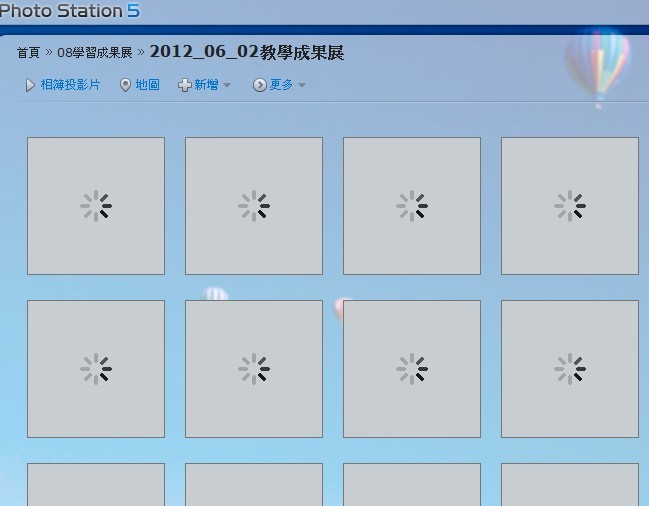
Task: Click the Photo Station 5 logo
Action: click(x=70, y=10)
